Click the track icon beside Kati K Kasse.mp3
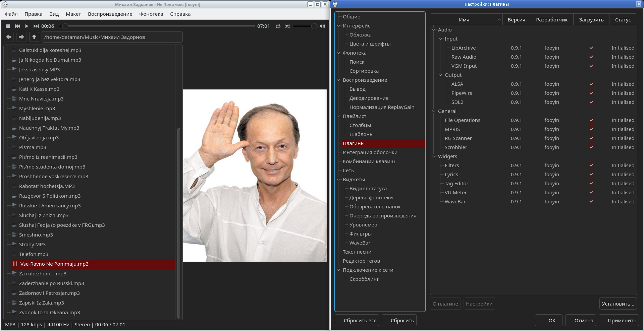 tap(14, 89)
